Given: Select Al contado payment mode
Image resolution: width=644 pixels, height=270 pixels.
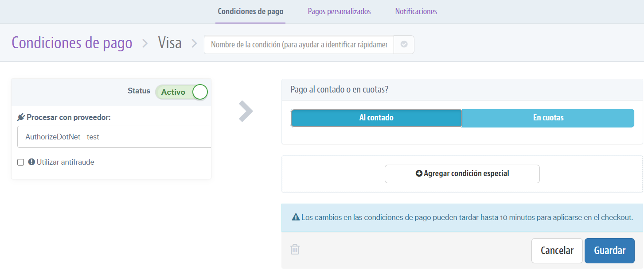Looking at the screenshot, I should coord(376,118).
